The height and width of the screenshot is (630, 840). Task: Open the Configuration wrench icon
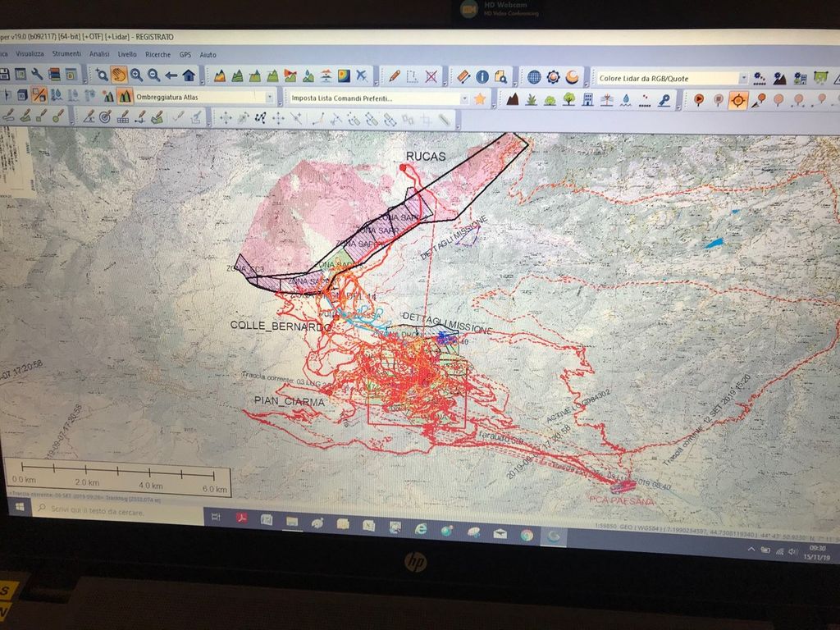tap(37, 74)
